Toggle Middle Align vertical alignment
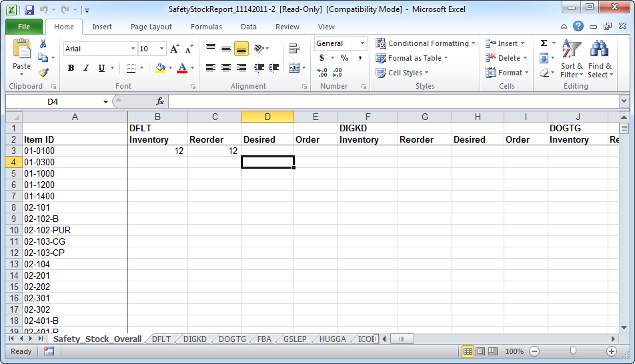This screenshot has width=635, height=364. click(x=226, y=49)
